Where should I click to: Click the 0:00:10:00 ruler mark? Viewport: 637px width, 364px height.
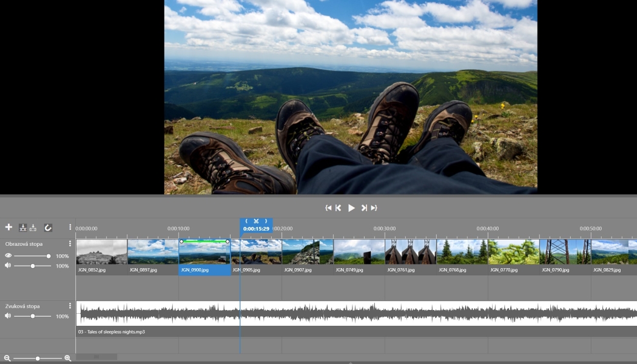pos(178,229)
